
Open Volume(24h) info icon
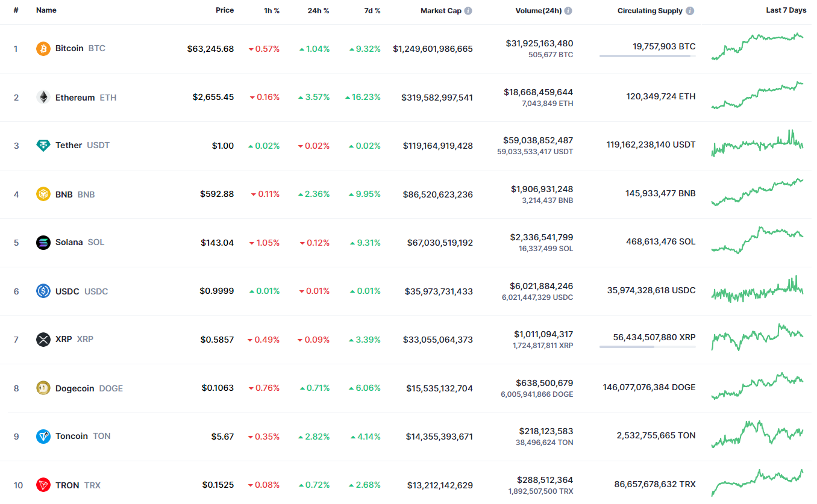[x=568, y=11]
